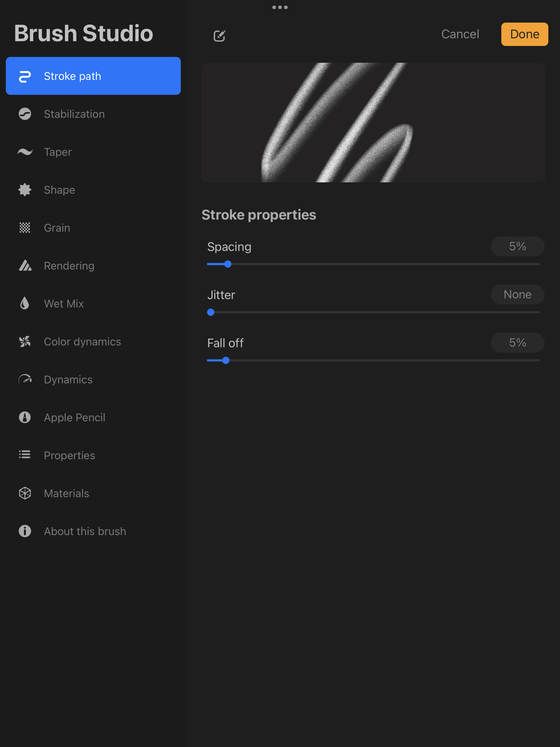
Task: Open the Rendering settings tab
Action: (x=69, y=266)
